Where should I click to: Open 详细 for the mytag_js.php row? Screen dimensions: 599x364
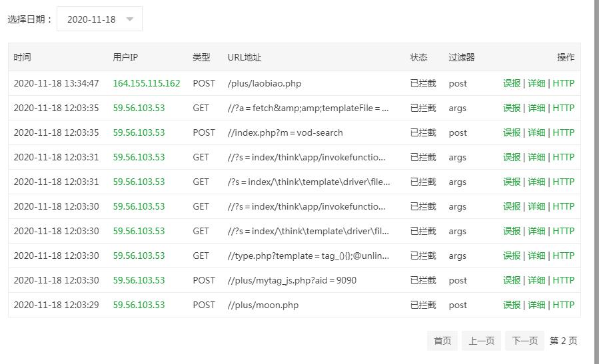[536, 280]
